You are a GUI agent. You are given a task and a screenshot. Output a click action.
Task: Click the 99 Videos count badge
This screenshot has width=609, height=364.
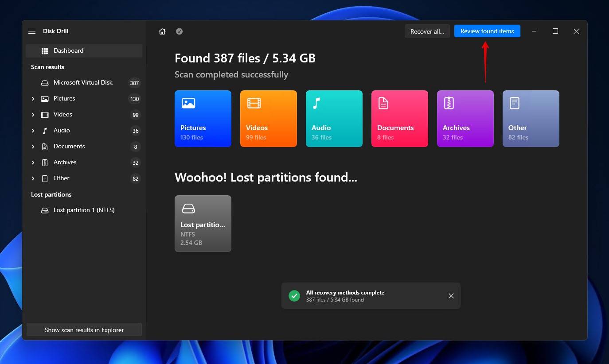click(135, 115)
